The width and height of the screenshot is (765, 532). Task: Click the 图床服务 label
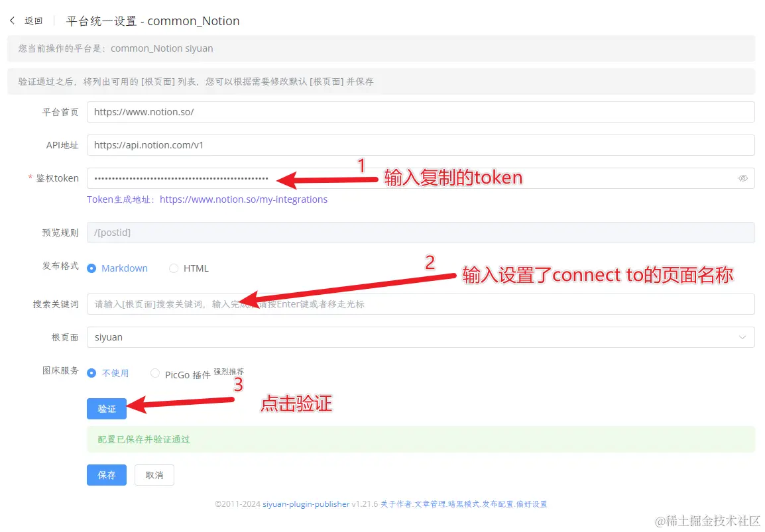[x=60, y=370]
